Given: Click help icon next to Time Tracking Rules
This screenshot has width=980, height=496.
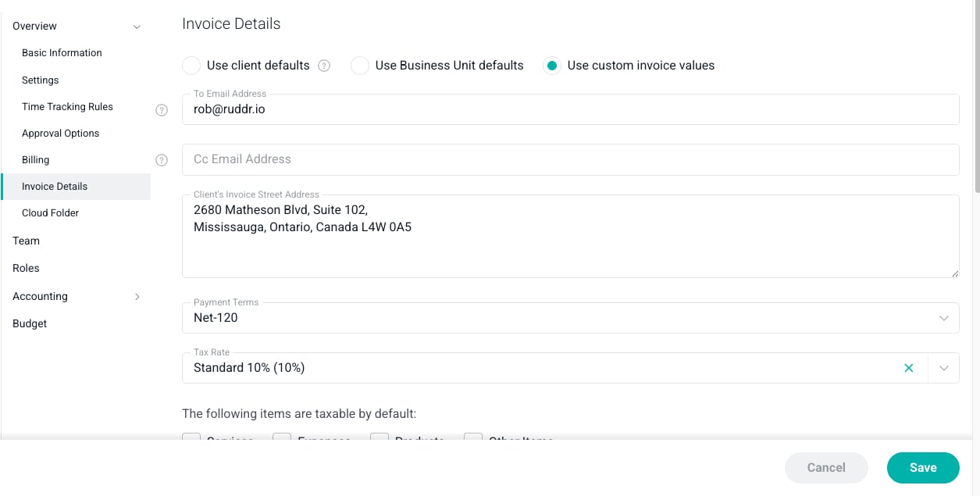Looking at the screenshot, I should (162, 110).
